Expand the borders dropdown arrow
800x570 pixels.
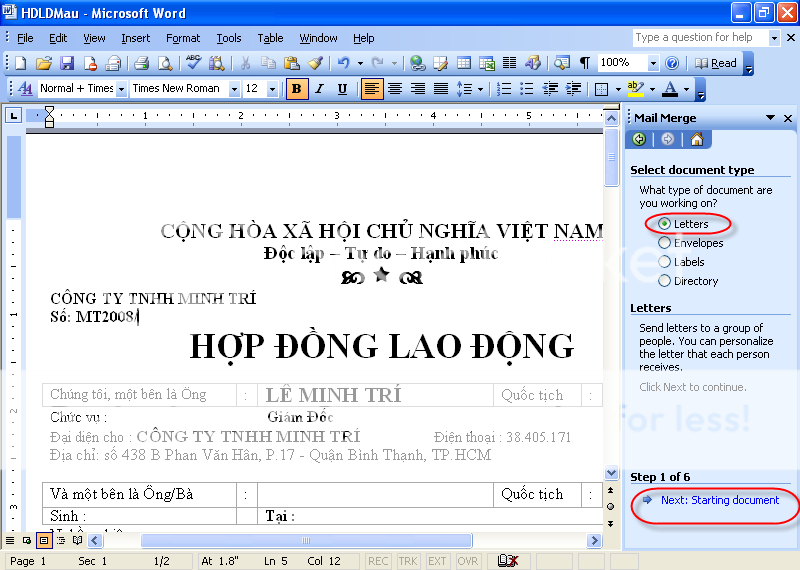(618, 89)
